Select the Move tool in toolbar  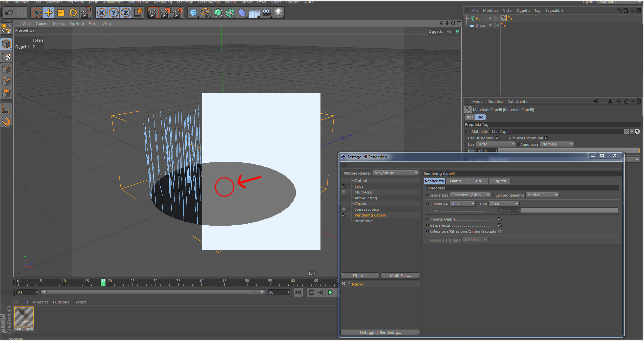pyautogui.click(x=49, y=13)
